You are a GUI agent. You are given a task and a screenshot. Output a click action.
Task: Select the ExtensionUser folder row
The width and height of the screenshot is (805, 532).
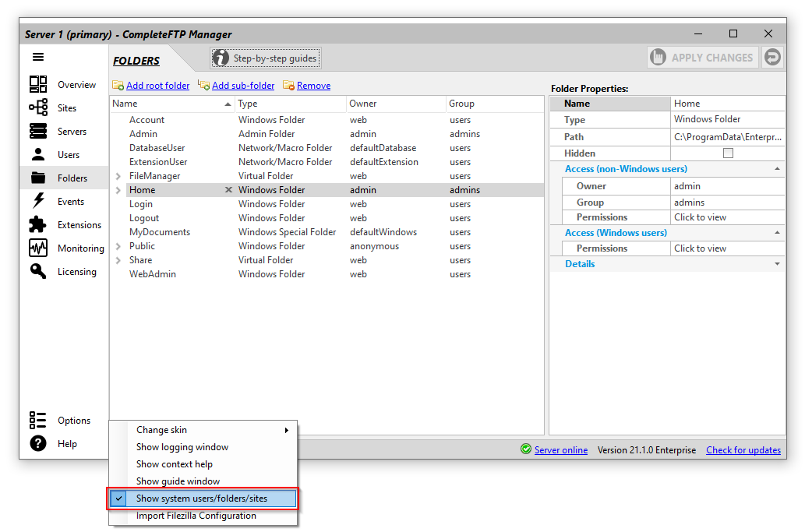[327, 162]
